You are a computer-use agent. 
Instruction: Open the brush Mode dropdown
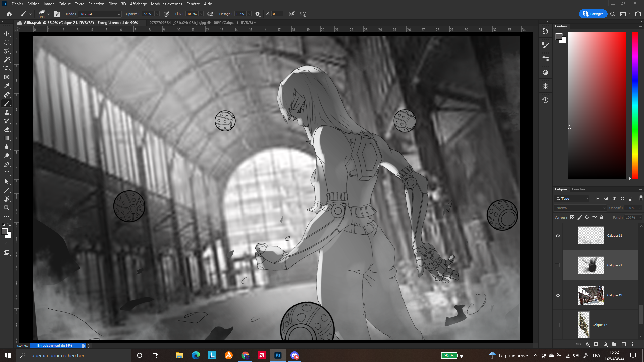coord(100,14)
